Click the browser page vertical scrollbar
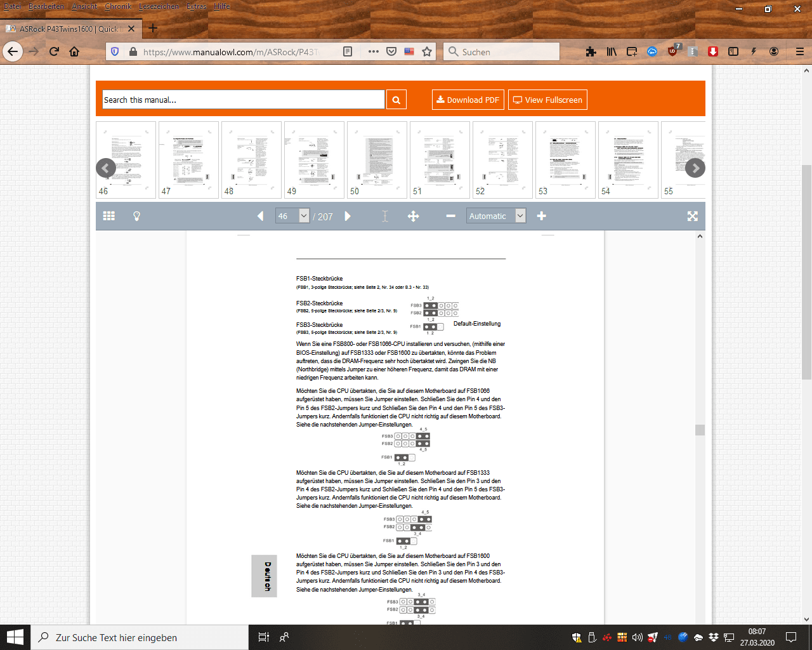 pyautogui.click(x=807, y=272)
